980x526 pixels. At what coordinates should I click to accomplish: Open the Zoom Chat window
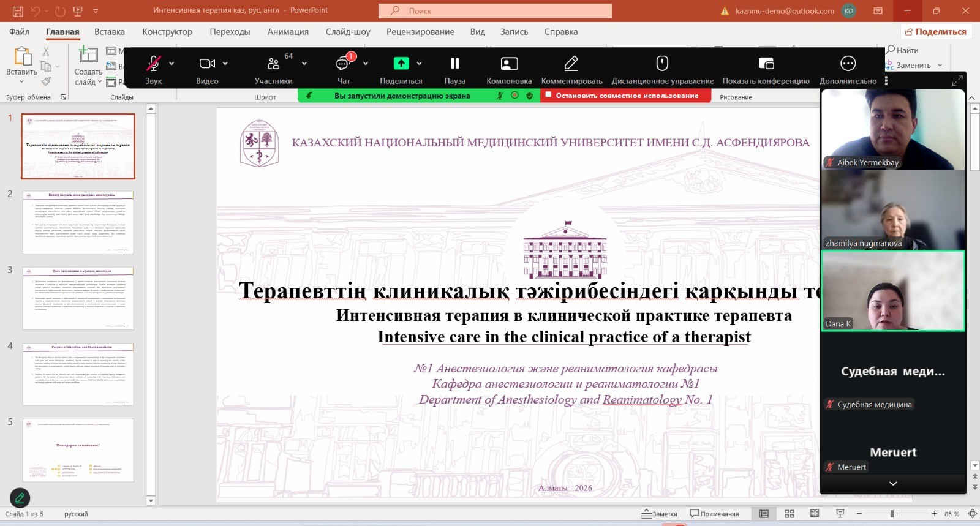(343, 64)
